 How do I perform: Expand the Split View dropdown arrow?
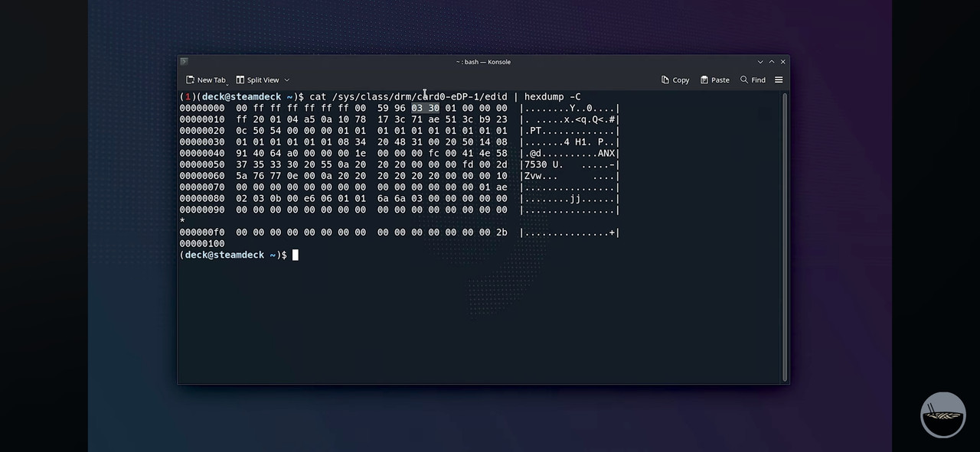[287, 80]
